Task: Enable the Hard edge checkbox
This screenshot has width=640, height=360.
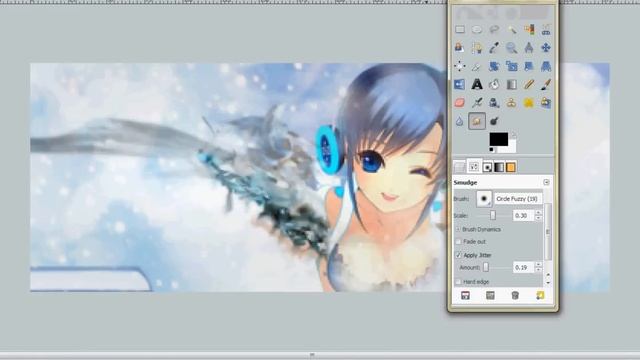Action: tap(458, 282)
